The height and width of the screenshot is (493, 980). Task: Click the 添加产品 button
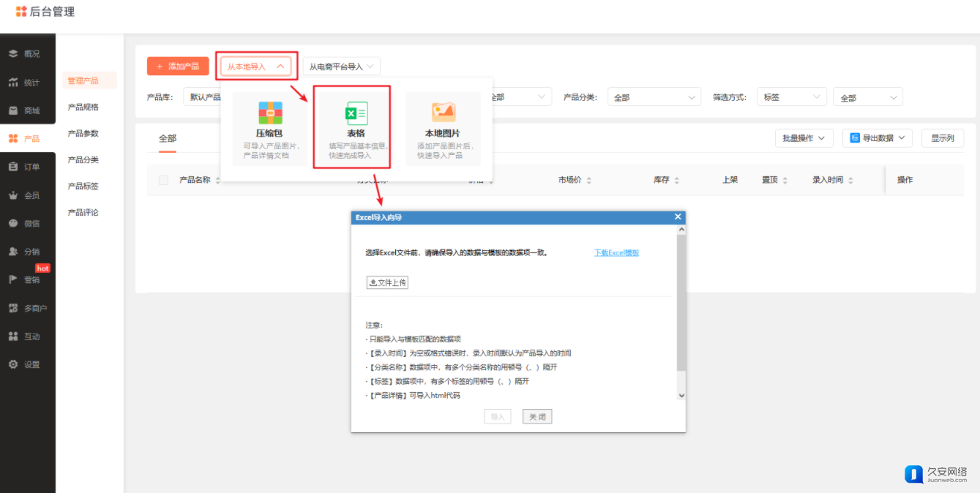coord(178,67)
